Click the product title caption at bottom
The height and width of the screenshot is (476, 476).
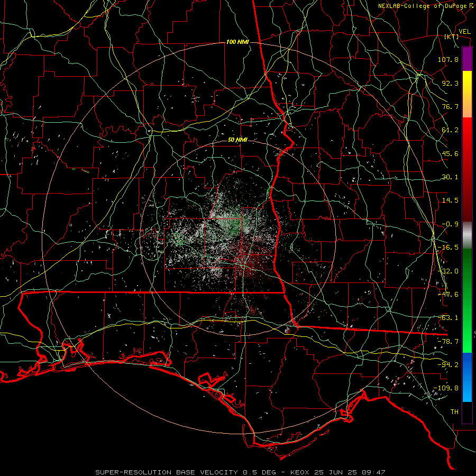(240, 472)
